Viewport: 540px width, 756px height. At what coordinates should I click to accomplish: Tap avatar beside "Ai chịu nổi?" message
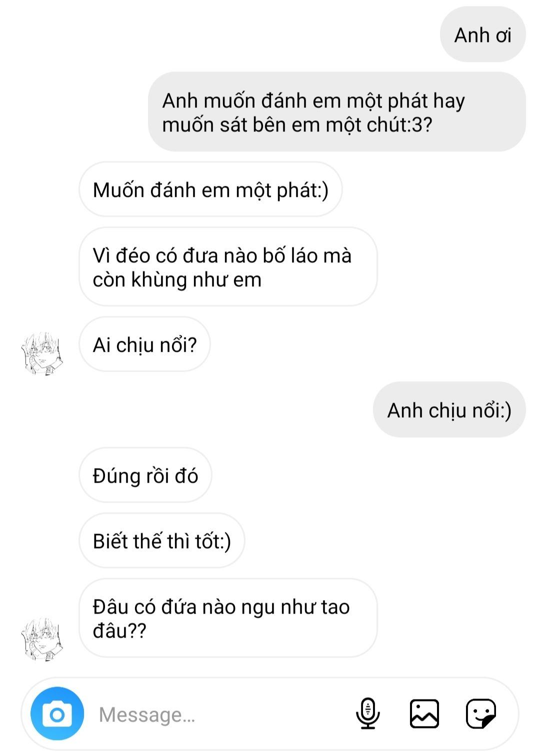coord(42,353)
